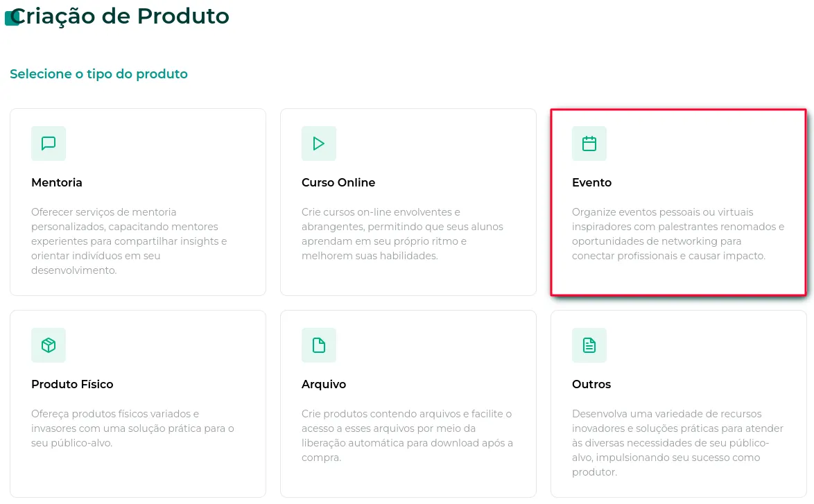Click the 'Criação de Produto' page title
814x504 pixels.
coord(120,16)
